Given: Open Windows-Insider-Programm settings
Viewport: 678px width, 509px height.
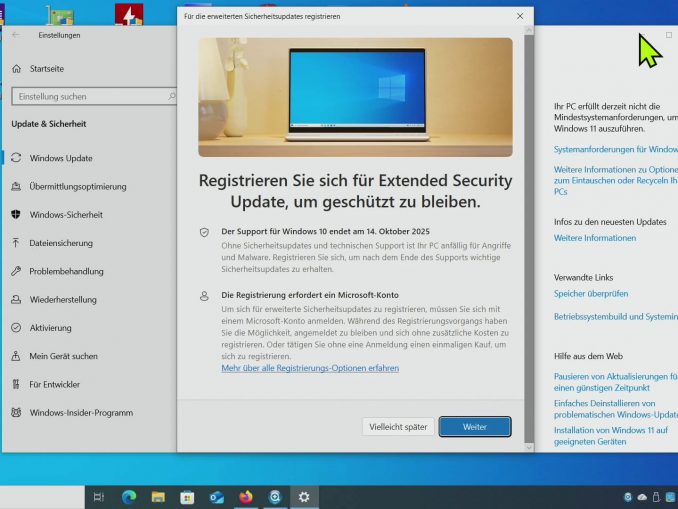Looking at the screenshot, I should tap(81, 413).
